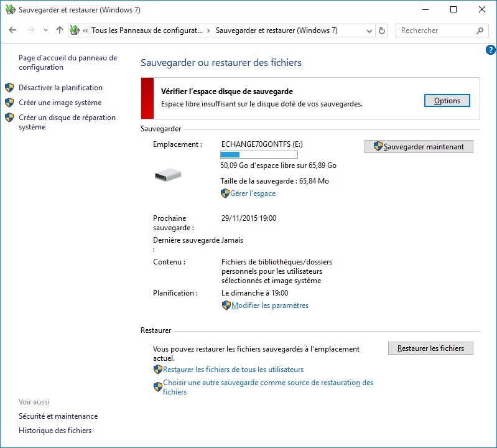Screen dimensions: 497x448
Task: Click shield icon next to Modifier les paramètres
Action: pyautogui.click(x=226, y=306)
